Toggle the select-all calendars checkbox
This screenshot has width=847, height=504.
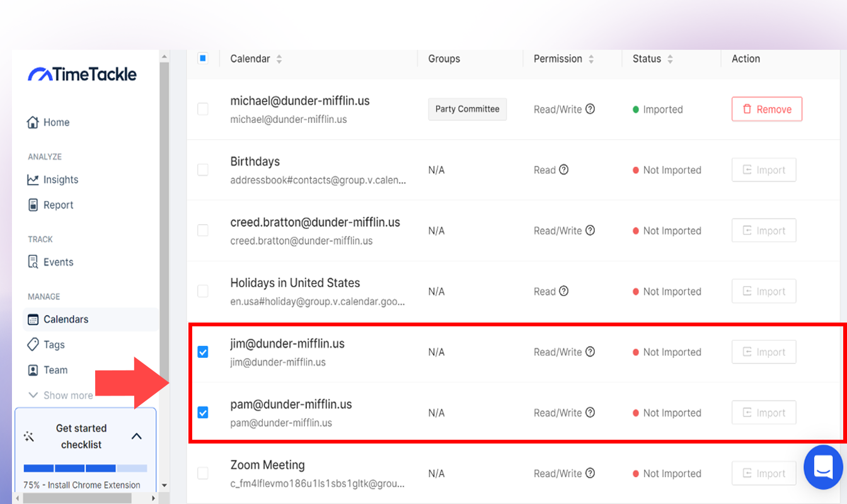[203, 59]
